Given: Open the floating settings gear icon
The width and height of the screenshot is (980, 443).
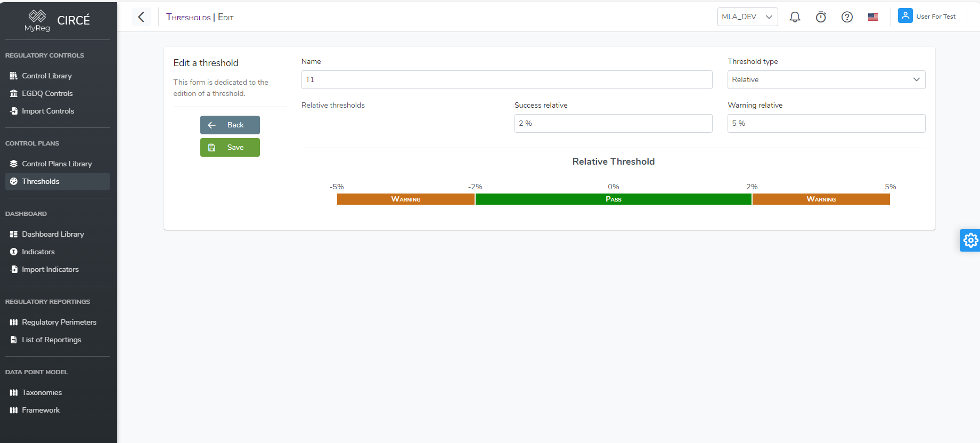Looking at the screenshot, I should coord(970,240).
